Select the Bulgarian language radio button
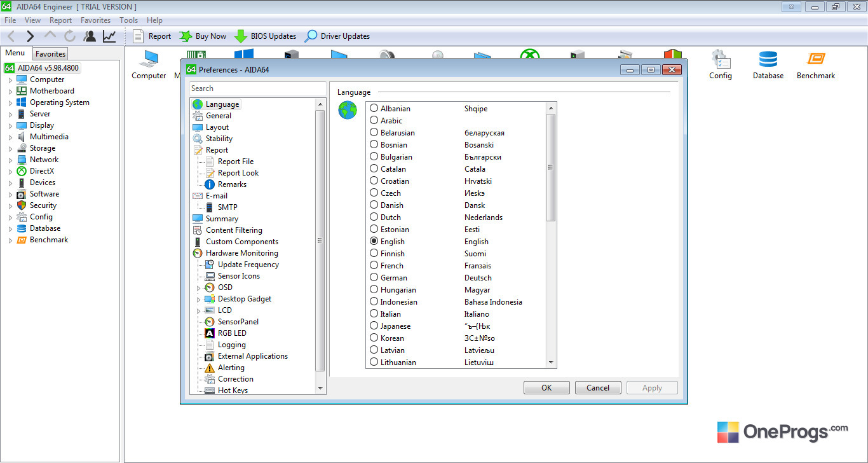The height and width of the screenshot is (463, 868). pyautogui.click(x=374, y=157)
